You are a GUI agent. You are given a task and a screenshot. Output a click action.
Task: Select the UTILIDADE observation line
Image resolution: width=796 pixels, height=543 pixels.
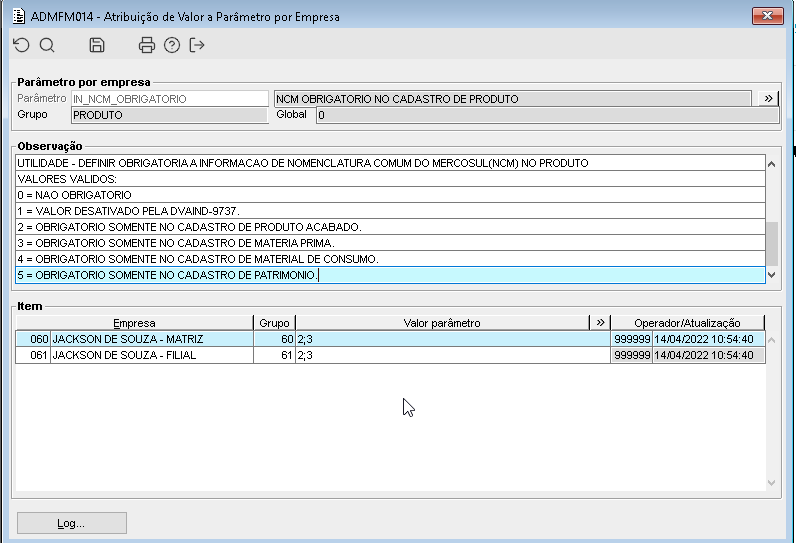[x=390, y=163]
